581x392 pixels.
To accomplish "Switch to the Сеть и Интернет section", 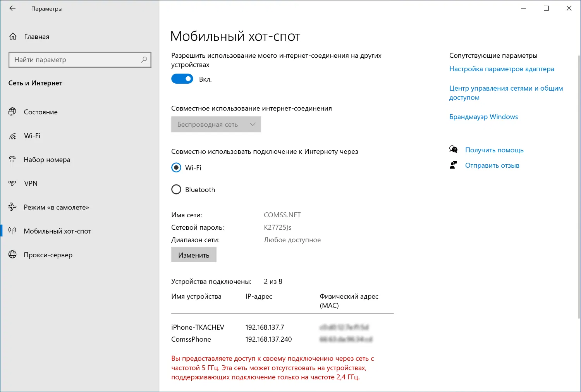I will point(35,83).
